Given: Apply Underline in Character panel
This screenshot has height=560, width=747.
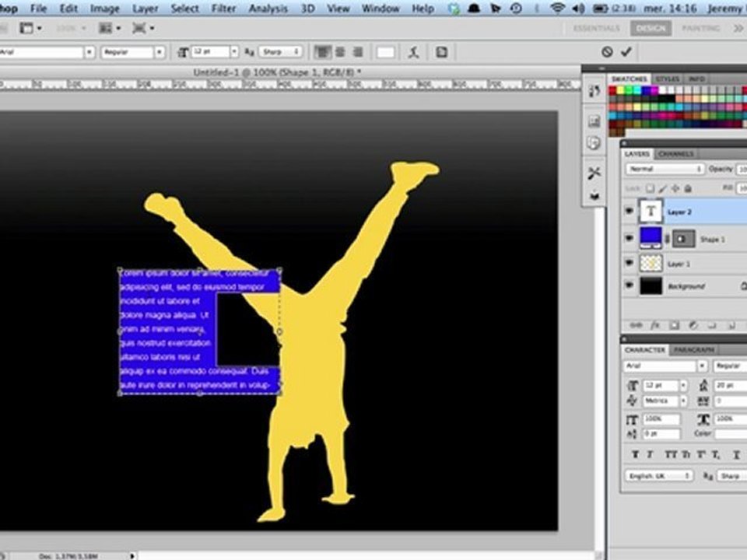Looking at the screenshot, I should [736, 454].
